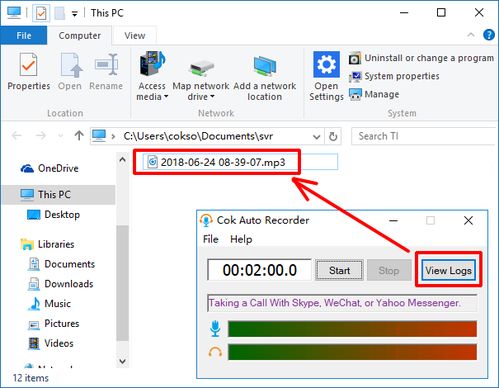The width and height of the screenshot is (499, 388).
Task: Click quick access New folder icon
Action: pos(60,13)
